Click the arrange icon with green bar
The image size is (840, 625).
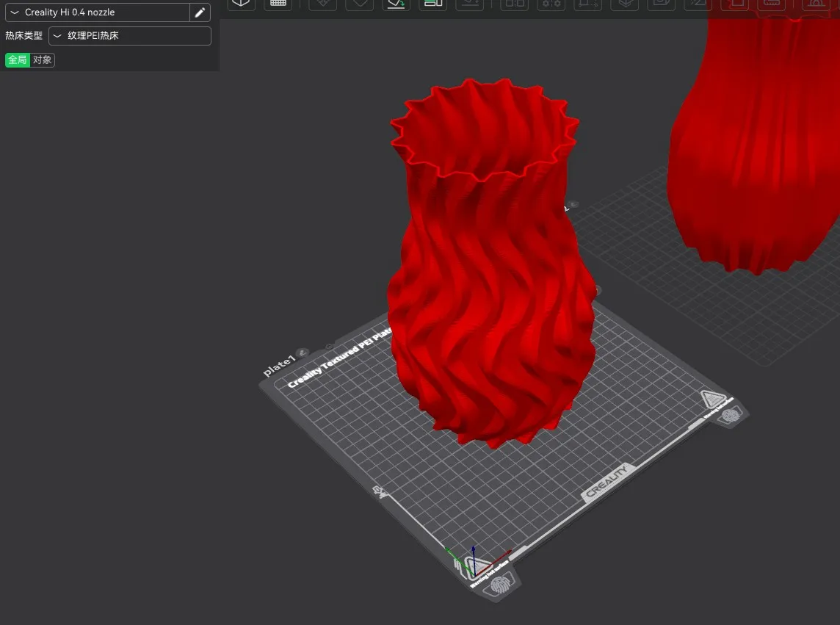[x=433, y=4]
